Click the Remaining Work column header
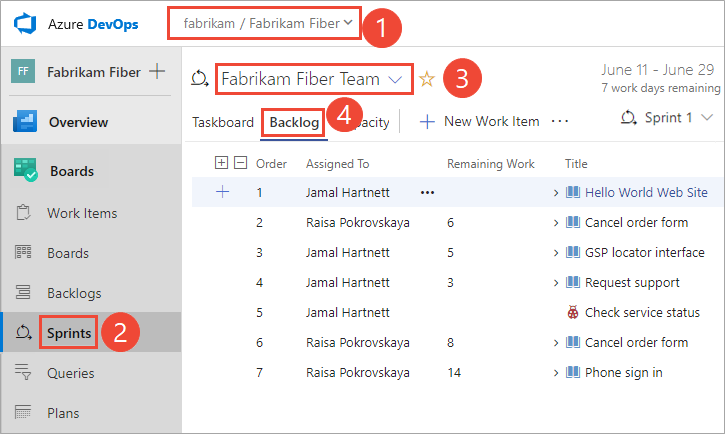Image resolution: width=725 pixels, height=434 pixels. (x=491, y=164)
